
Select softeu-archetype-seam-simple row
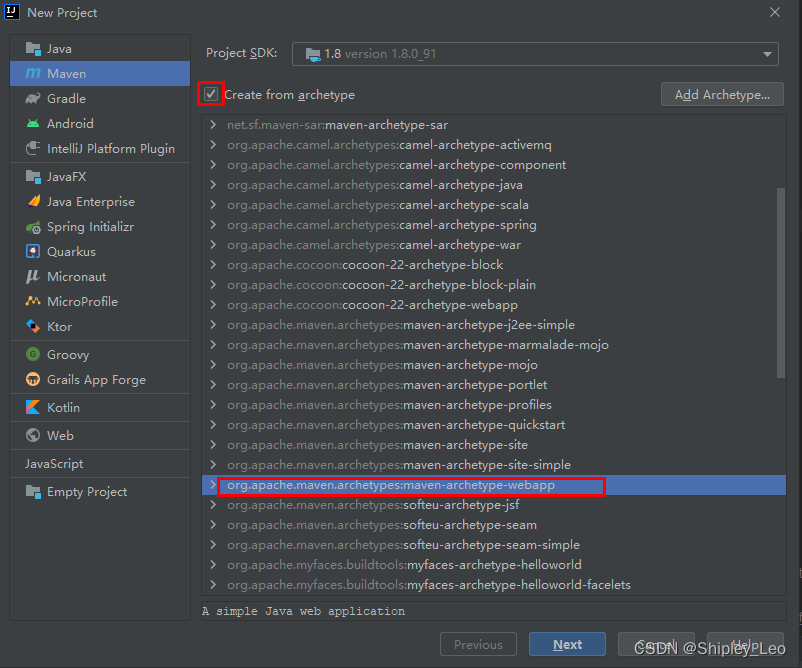pyautogui.click(x=494, y=545)
